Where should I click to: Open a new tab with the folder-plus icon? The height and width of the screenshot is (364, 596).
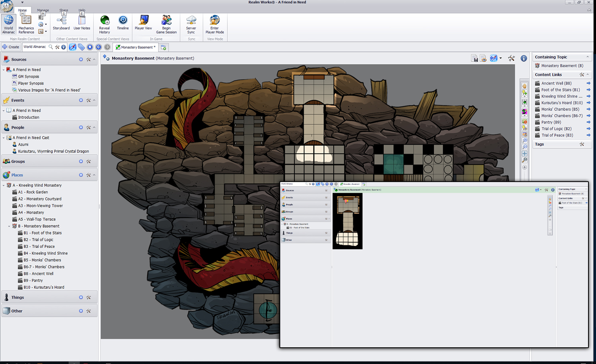[x=163, y=47]
